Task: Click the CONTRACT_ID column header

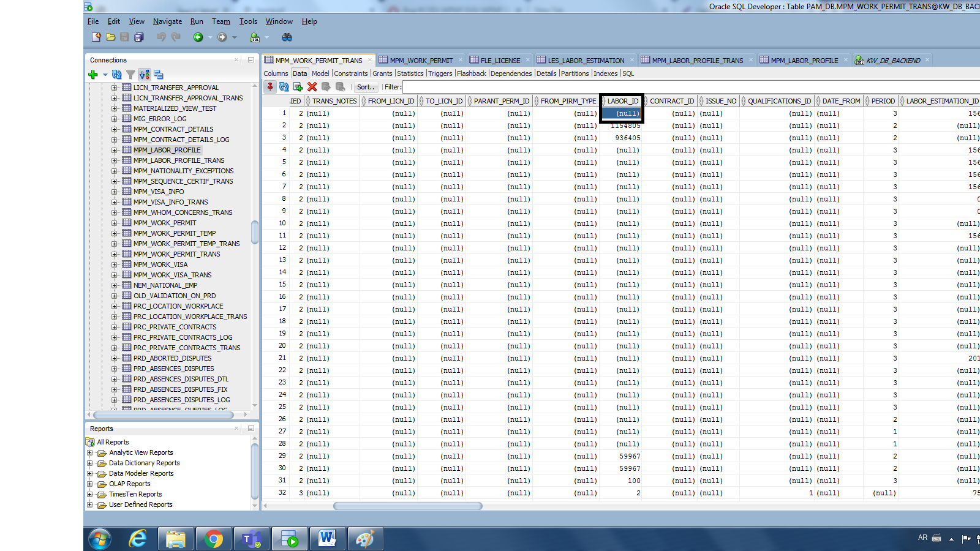Action: [671, 101]
